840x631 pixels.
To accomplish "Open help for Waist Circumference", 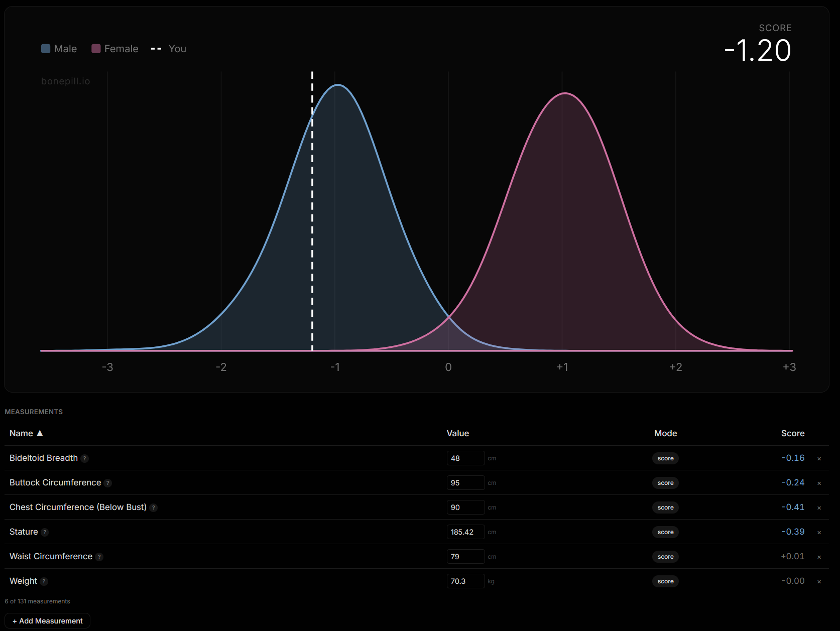I will 99,557.
